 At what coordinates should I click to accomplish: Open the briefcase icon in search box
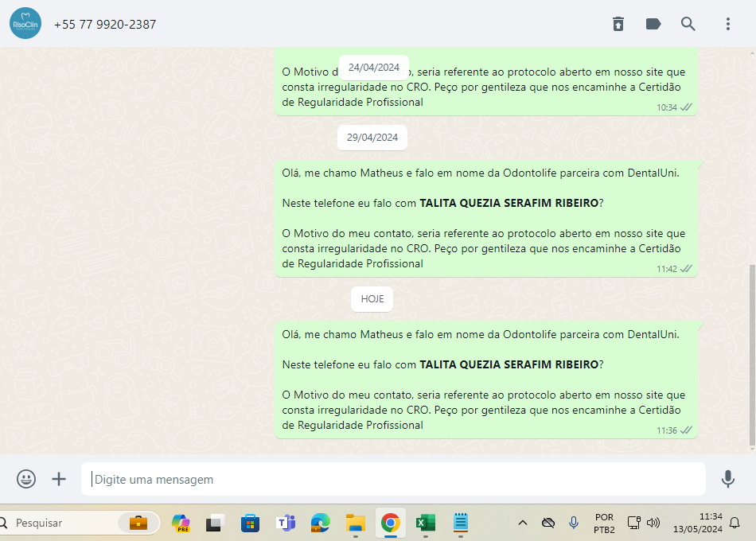click(x=138, y=523)
